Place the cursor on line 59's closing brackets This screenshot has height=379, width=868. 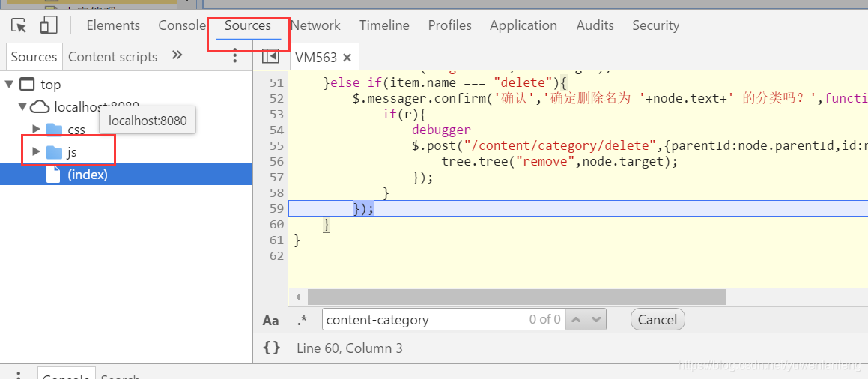point(364,208)
